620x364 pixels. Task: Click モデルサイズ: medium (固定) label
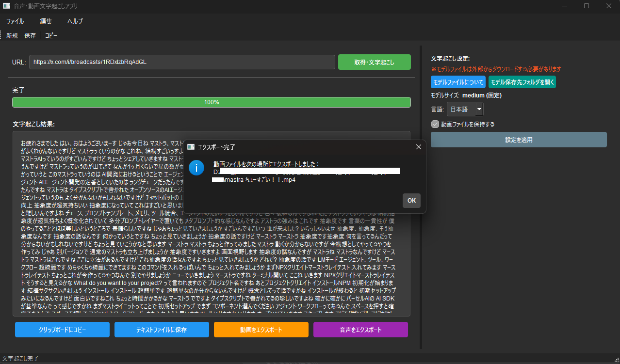466,95
